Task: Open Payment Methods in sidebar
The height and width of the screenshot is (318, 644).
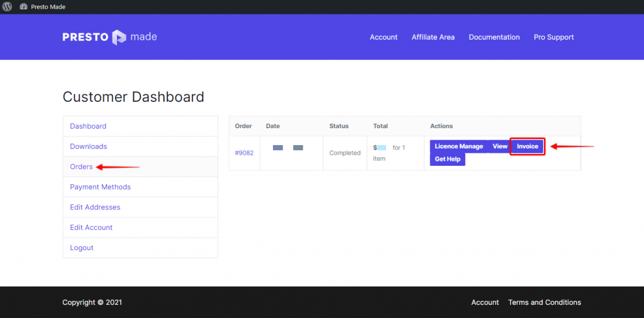Action: click(101, 187)
